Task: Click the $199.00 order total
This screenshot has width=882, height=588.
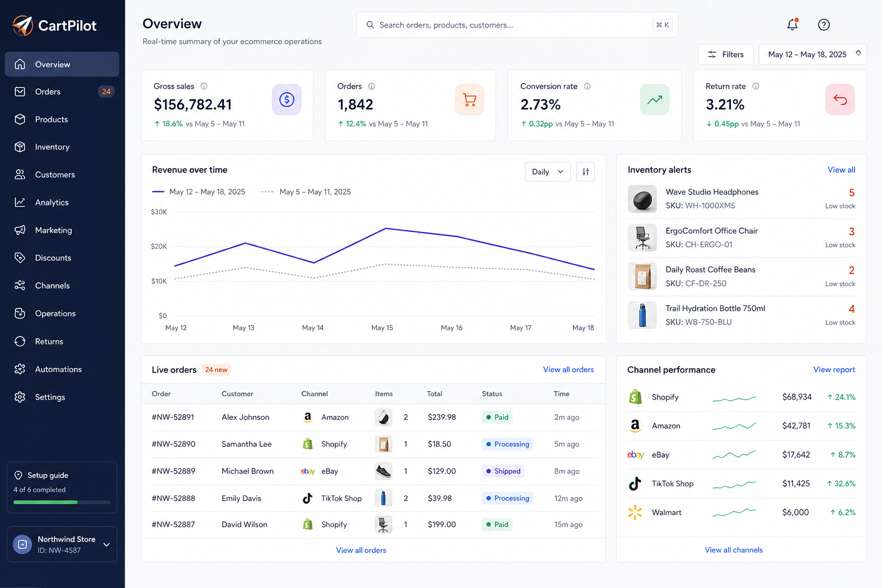Action: [x=442, y=525]
